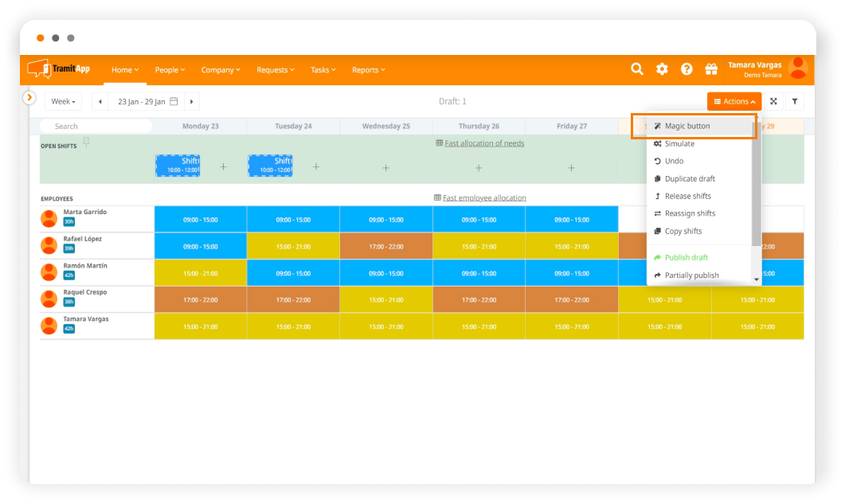The height and width of the screenshot is (504, 845).
Task: Open the People menu dropdown
Action: 170,70
